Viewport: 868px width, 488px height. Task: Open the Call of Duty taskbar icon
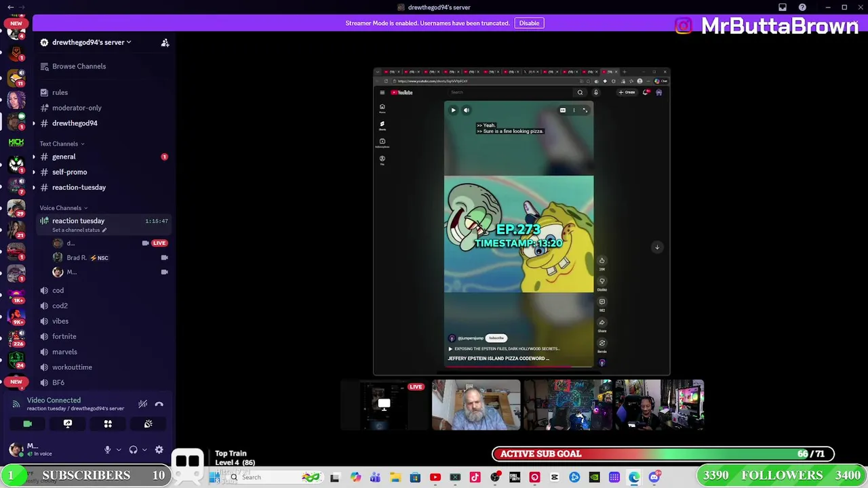pos(515,477)
